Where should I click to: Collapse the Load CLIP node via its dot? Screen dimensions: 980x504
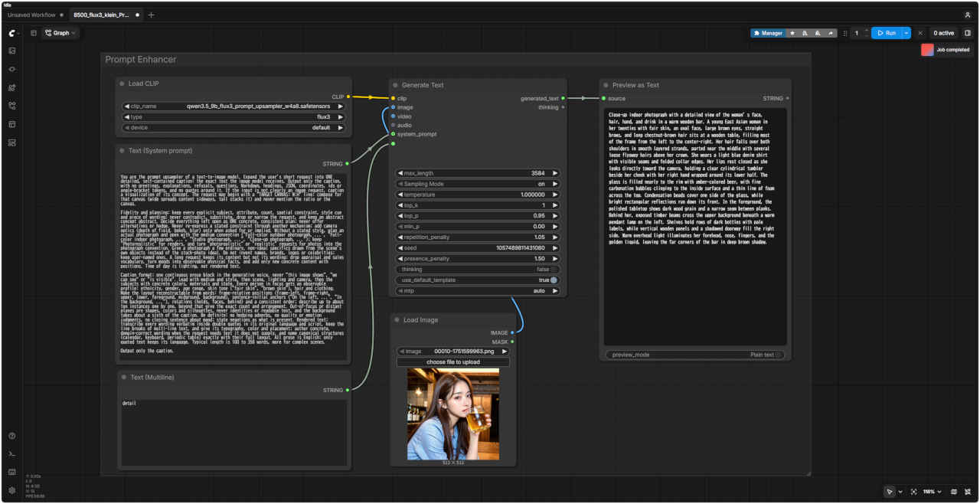(x=121, y=83)
